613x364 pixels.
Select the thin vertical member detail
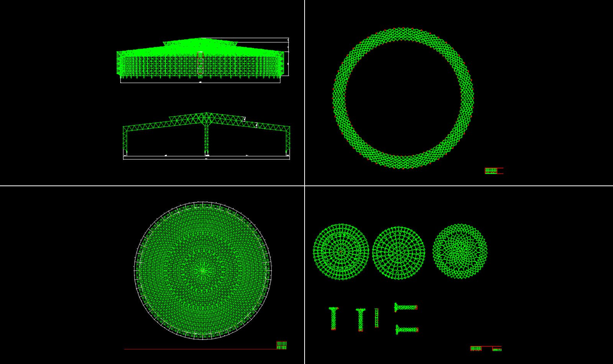click(x=377, y=318)
